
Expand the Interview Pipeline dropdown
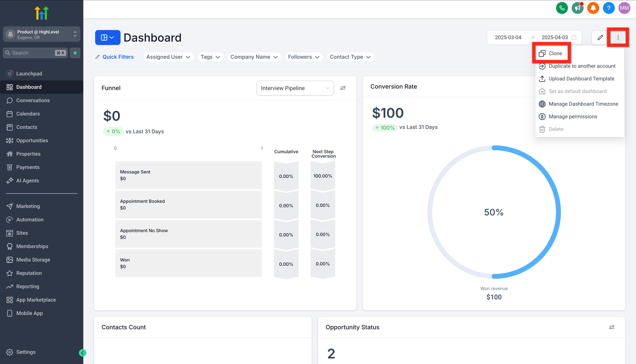pos(295,88)
